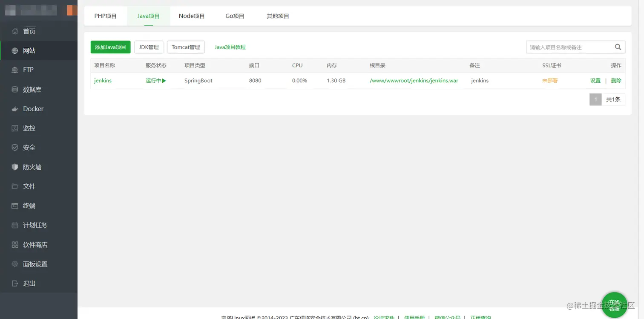Open the 计划任务 calendar icon in sidebar
Screen dimensions: 644x319
click(15, 225)
